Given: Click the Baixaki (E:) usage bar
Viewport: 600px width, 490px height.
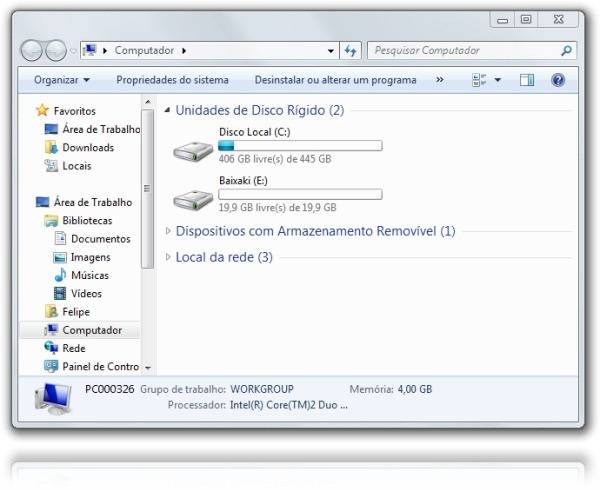Looking at the screenshot, I should pos(300,194).
